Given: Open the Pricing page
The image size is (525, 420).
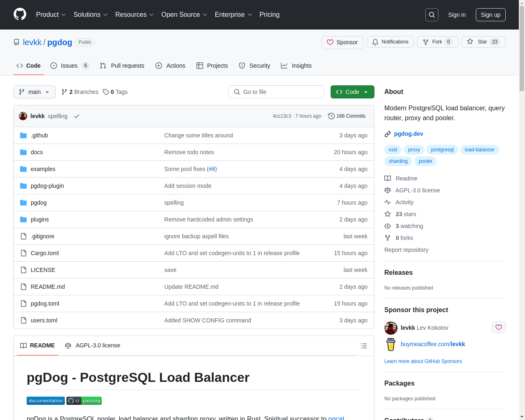Looking at the screenshot, I should click(269, 15).
